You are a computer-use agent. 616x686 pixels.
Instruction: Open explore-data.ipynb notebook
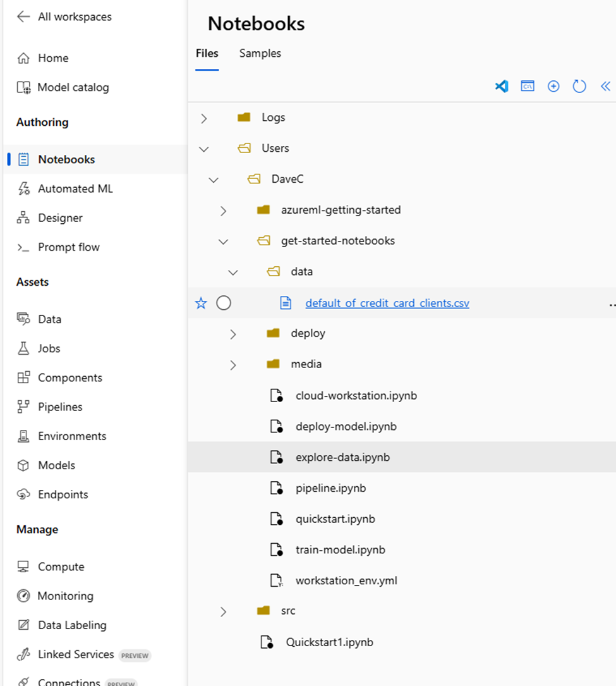[x=343, y=457]
